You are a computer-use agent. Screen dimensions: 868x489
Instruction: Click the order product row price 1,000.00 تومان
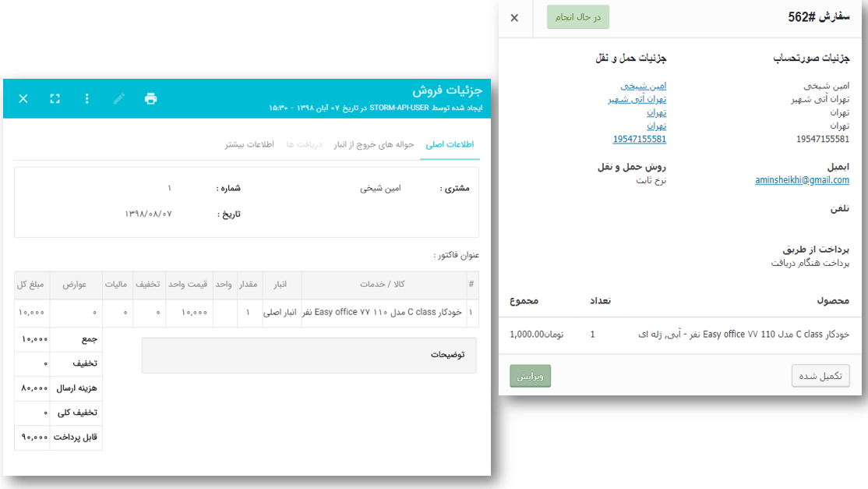point(536,335)
